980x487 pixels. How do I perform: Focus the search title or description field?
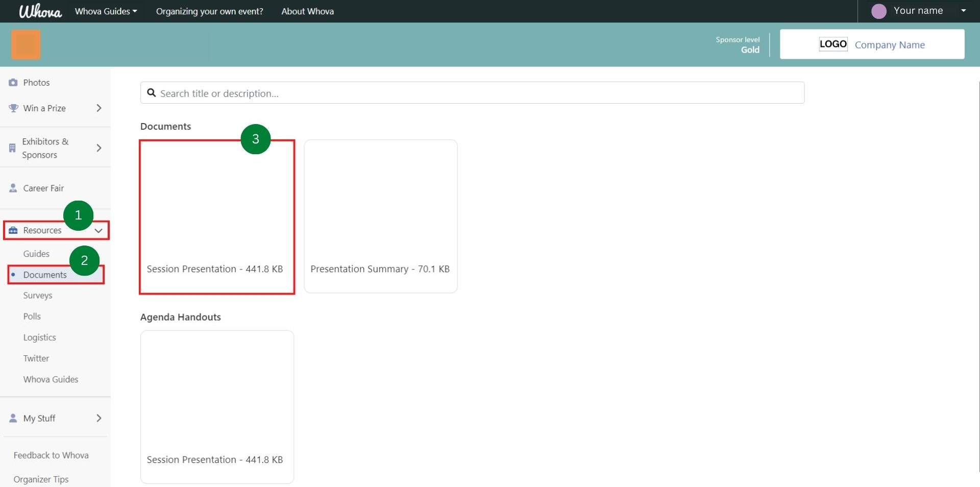pyautogui.click(x=475, y=93)
